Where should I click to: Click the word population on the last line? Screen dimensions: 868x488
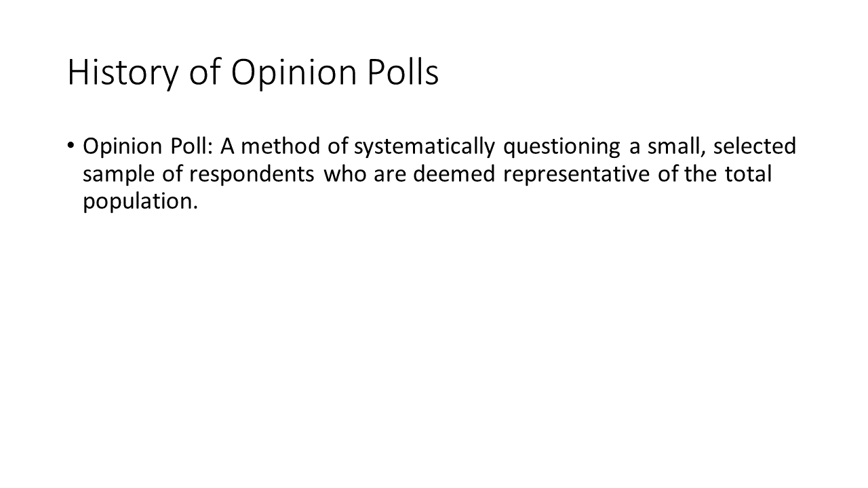(x=140, y=203)
